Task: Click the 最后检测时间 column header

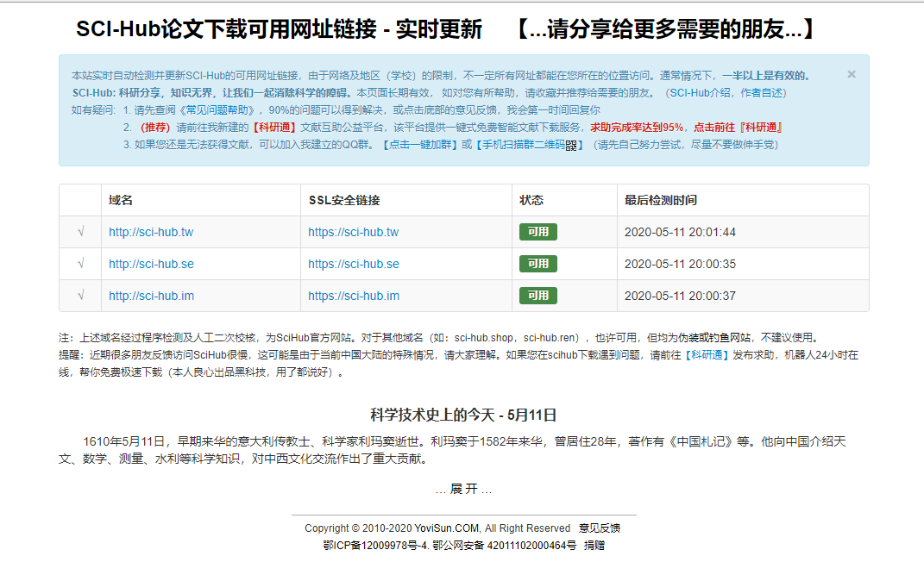Action: [661, 200]
